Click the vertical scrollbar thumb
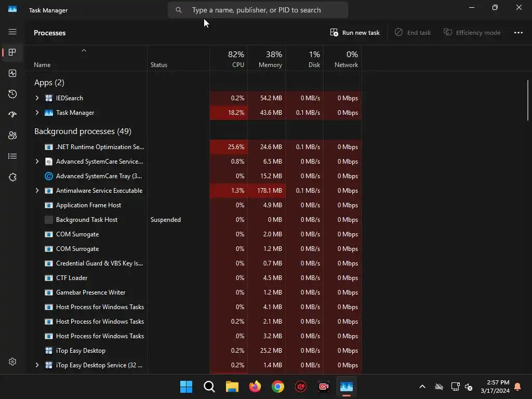Screen dimensions: 532x399 pyautogui.click(x=528, y=100)
